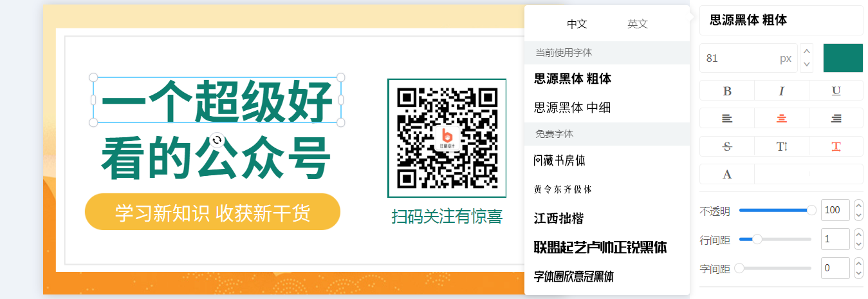Switch text to vertical direction
Viewport: 868px width, 299px height.
click(781, 146)
